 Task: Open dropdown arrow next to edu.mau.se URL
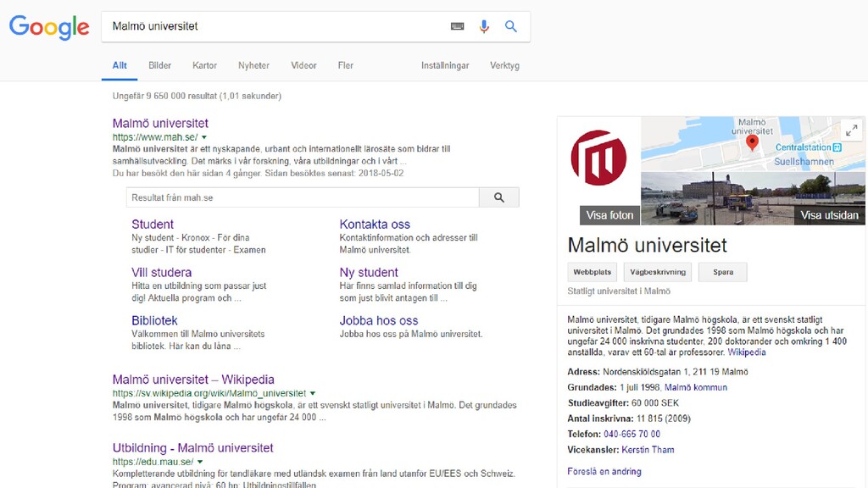coord(200,462)
